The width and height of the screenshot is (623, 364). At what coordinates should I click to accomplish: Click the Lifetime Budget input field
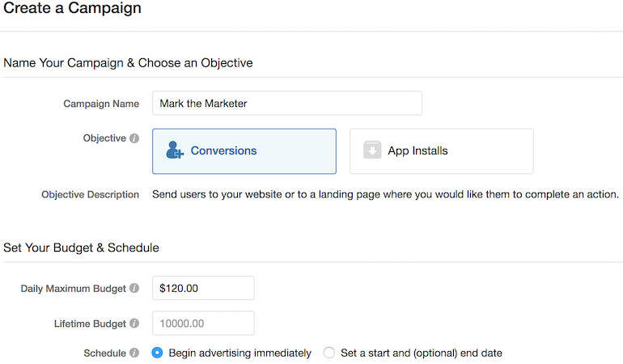coord(203,324)
